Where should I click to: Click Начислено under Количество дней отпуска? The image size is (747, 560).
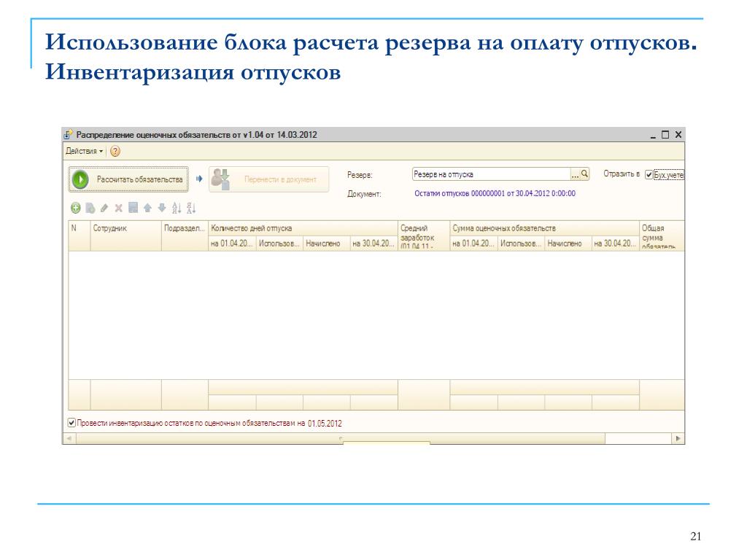tap(326, 244)
